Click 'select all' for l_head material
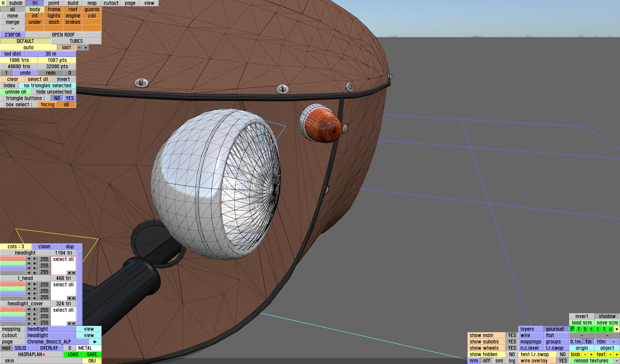This screenshot has width=620, height=364. (63, 285)
